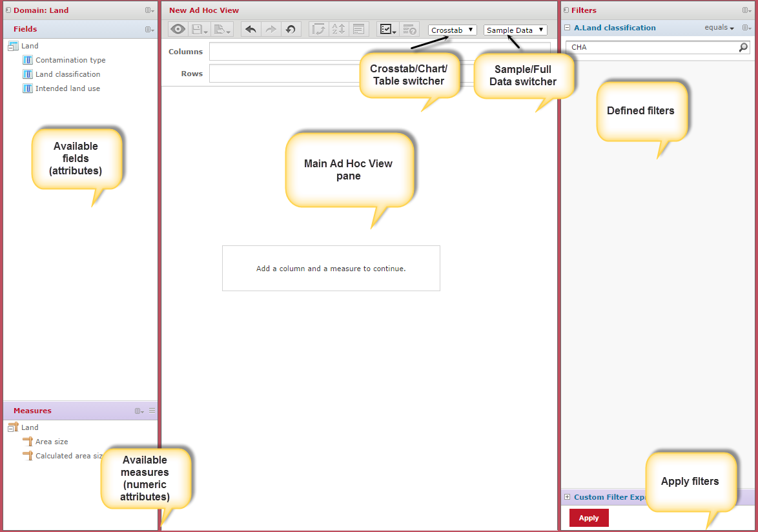Open the equals operator dropdown
Viewport: 758px width, 532px height.
(x=719, y=28)
